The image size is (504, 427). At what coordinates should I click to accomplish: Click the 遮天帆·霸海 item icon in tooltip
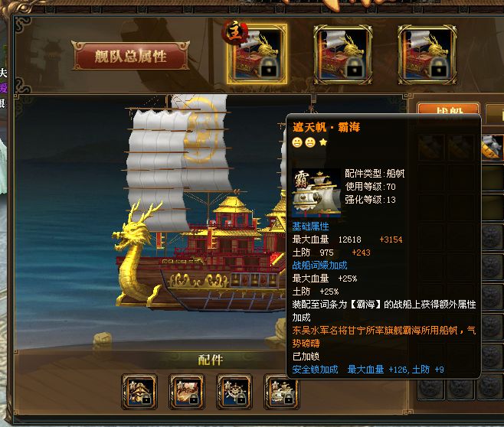(316, 193)
